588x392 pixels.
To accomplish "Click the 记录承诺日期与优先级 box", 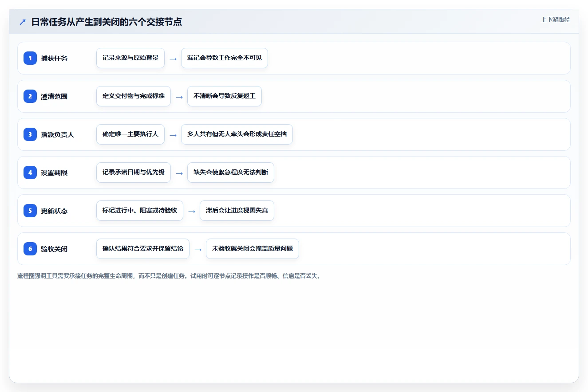I will pos(134,172).
